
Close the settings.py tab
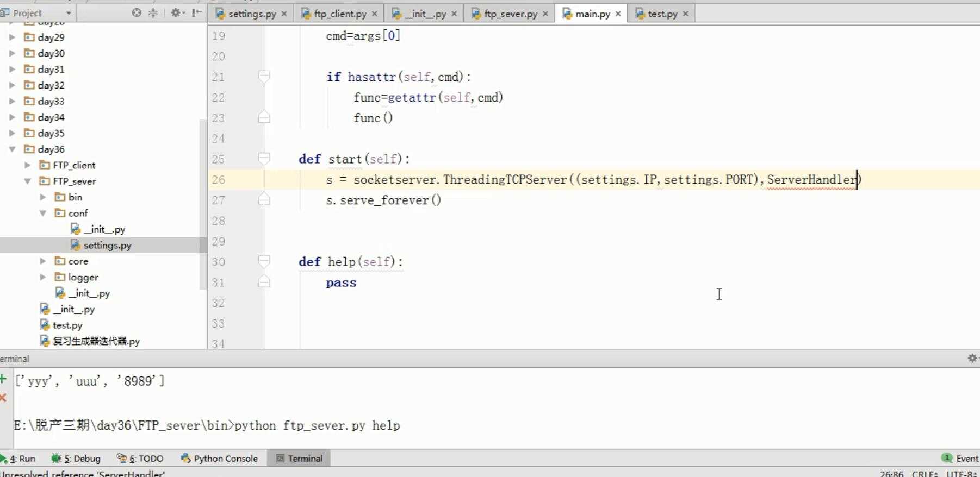pos(284,14)
